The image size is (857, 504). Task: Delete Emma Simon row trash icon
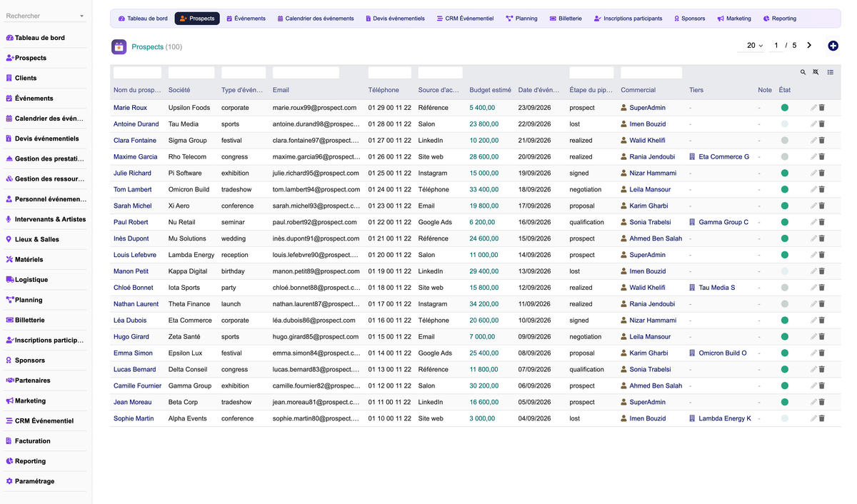[x=821, y=353]
